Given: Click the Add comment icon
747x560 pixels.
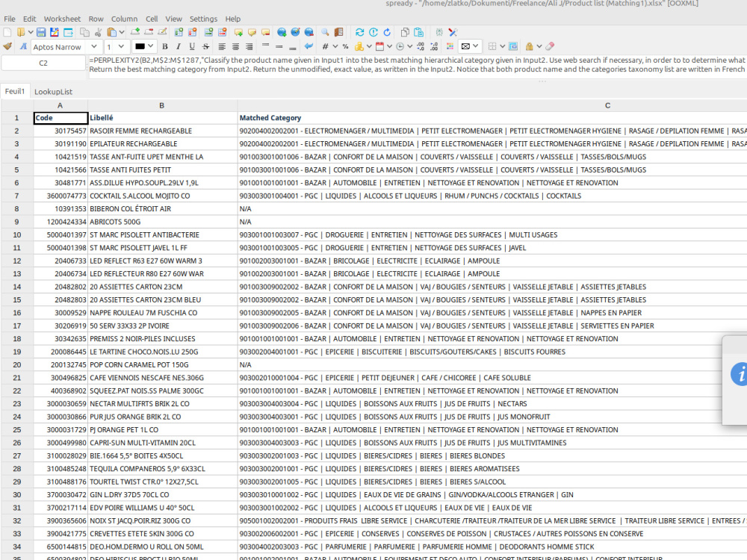Looking at the screenshot, I should (x=238, y=32).
